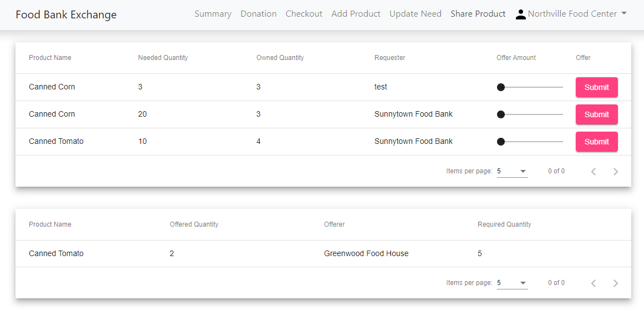Switch to Update Need page
This screenshot has width=644, height=315.
click(x=415, y=14)
